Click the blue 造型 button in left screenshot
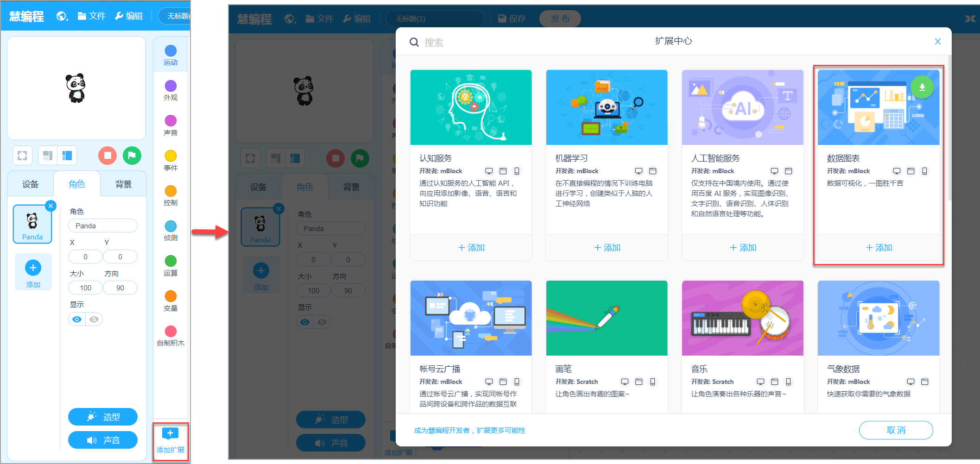Image resolution: width=980 pixels, height=464 pixels. click(x=103, y=417)
